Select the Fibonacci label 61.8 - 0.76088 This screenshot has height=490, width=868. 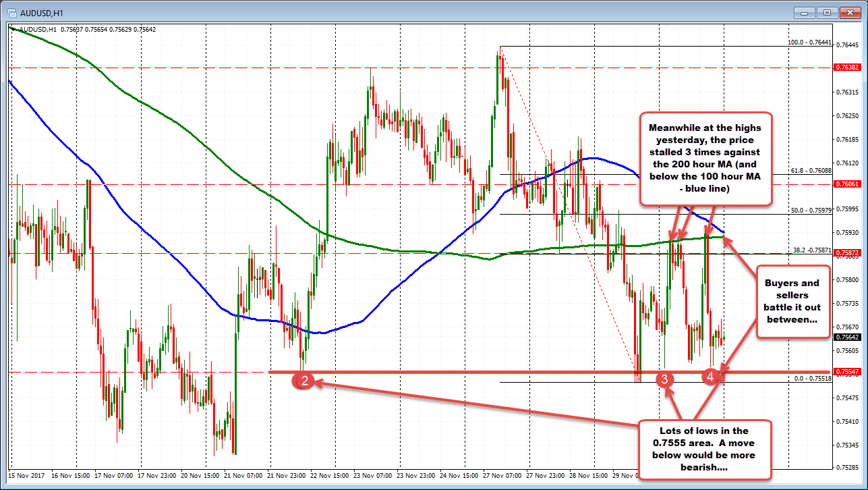coord(811,170)
